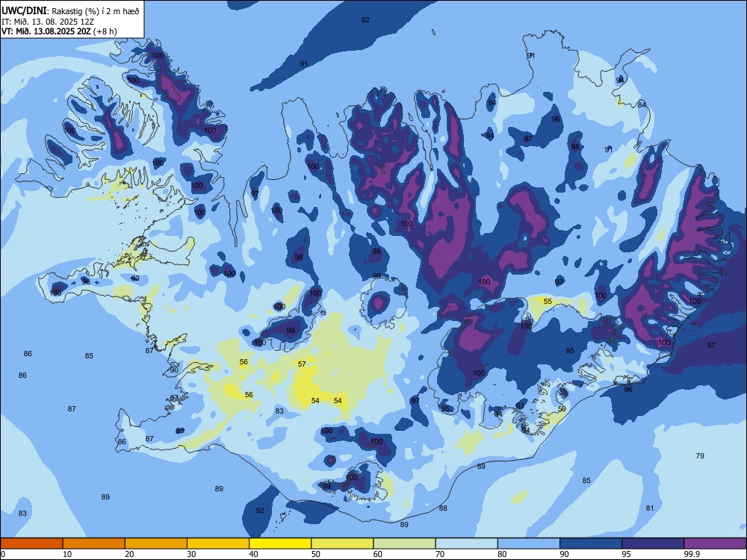This screenshot has height=560, width=747.
Task: Click the pale blue 70–80 legend swatch
Action: [x=466, y=544]
